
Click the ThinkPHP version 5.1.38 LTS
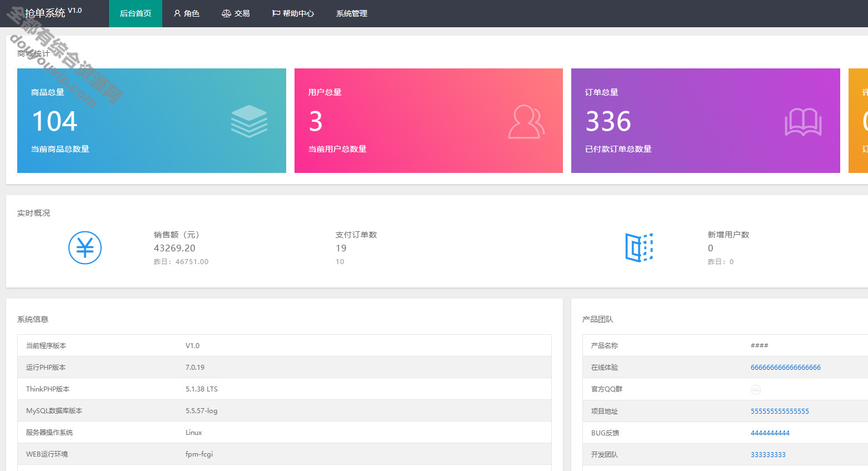(x=202, y=389)
